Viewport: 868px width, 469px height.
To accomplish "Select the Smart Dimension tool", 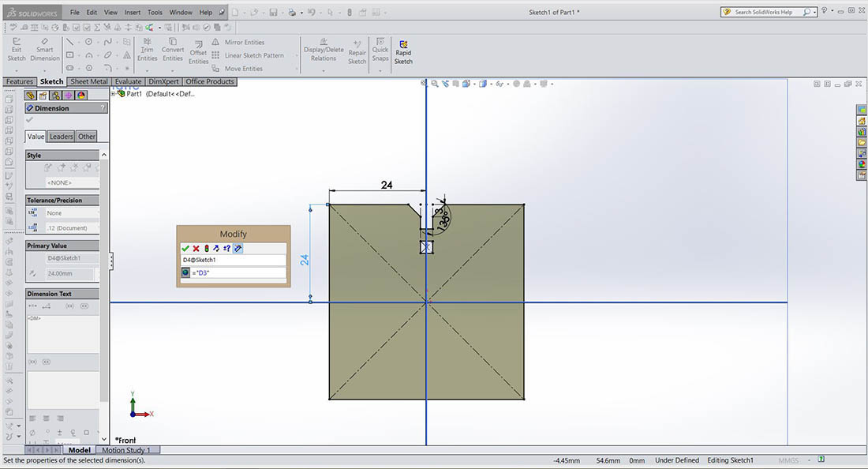I will coord(45,49).
